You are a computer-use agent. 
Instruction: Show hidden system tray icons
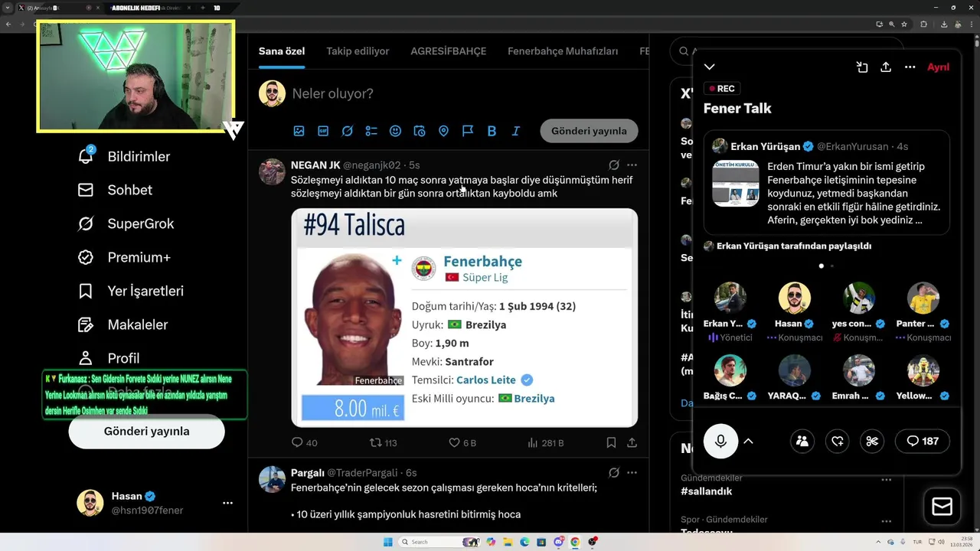point(880,542)
